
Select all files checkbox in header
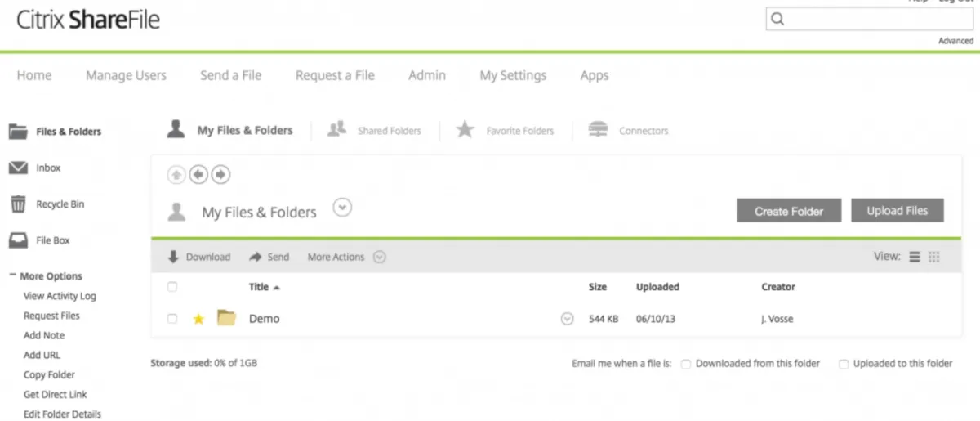click(x=172, y=287)
